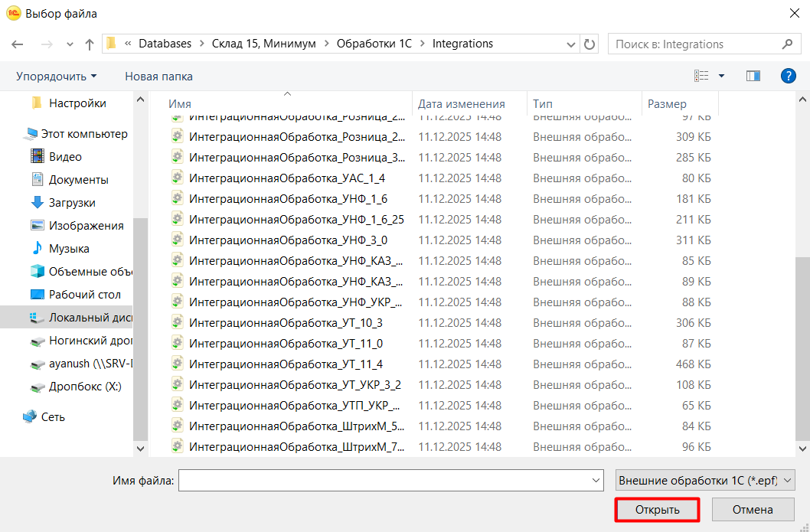Select file ИнтеграционнаяОбработка_УАС_1_4
810x532 pixels.
(287, 178)
